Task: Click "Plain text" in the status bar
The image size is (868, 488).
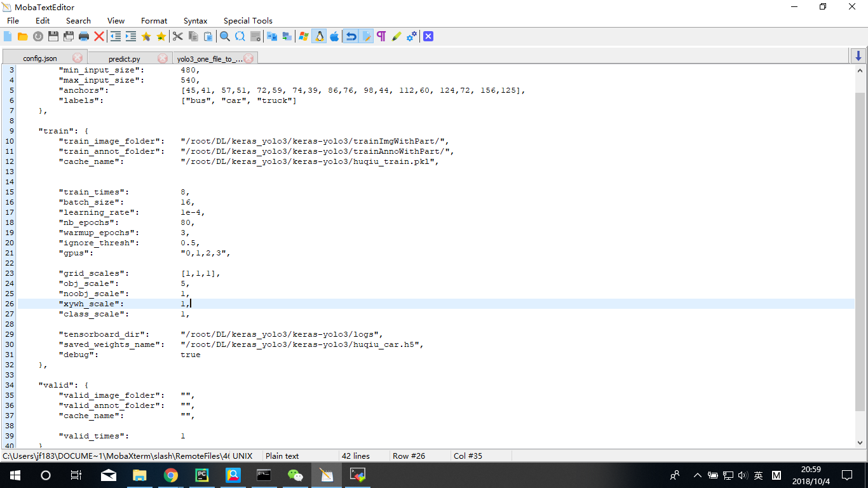Action: coord(282,456)
